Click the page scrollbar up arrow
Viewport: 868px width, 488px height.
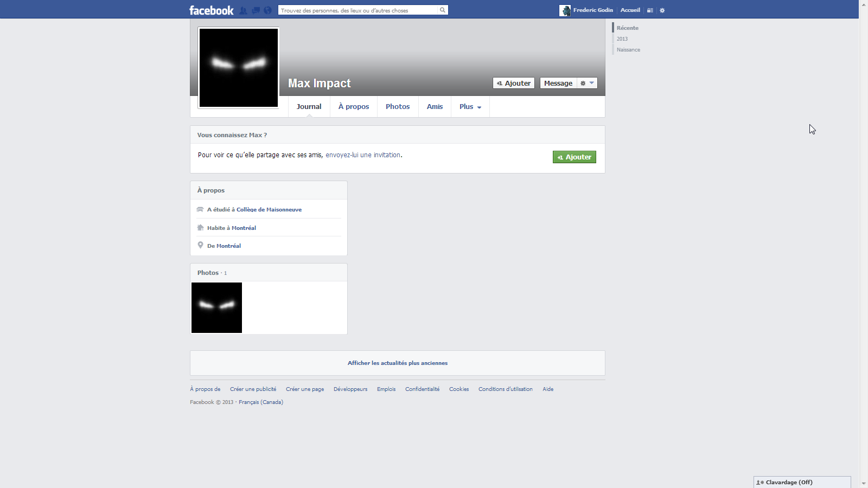[x=863, y=4]
